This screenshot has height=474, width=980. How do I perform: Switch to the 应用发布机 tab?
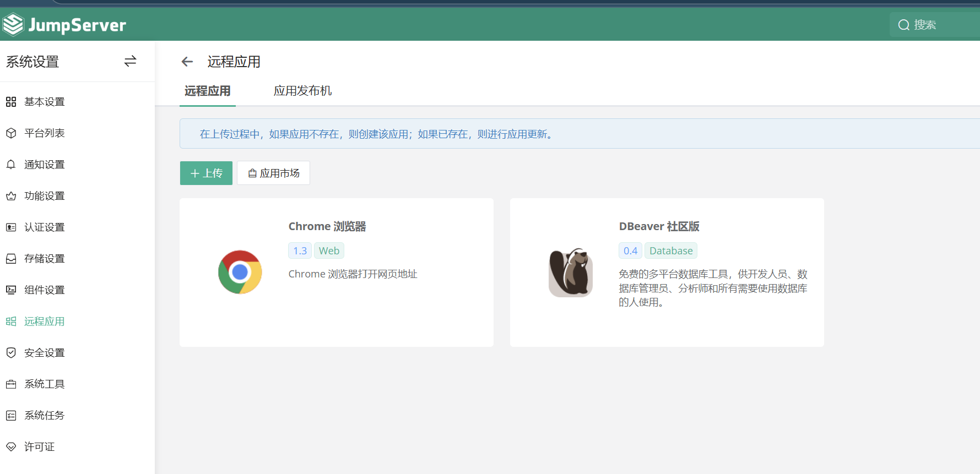pos(302,91)
